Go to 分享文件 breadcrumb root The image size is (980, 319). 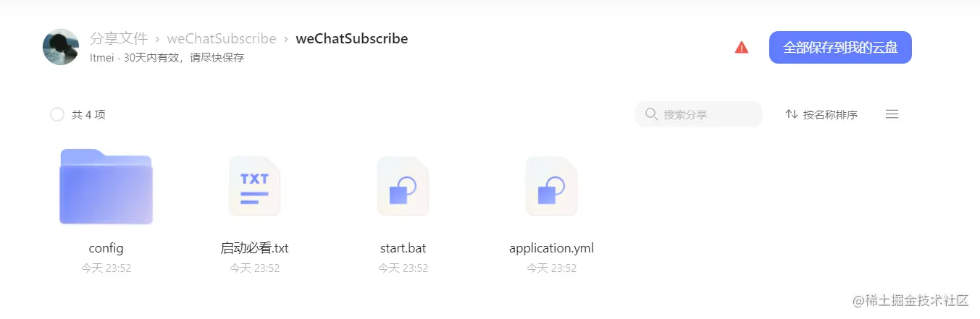(119, 38)
